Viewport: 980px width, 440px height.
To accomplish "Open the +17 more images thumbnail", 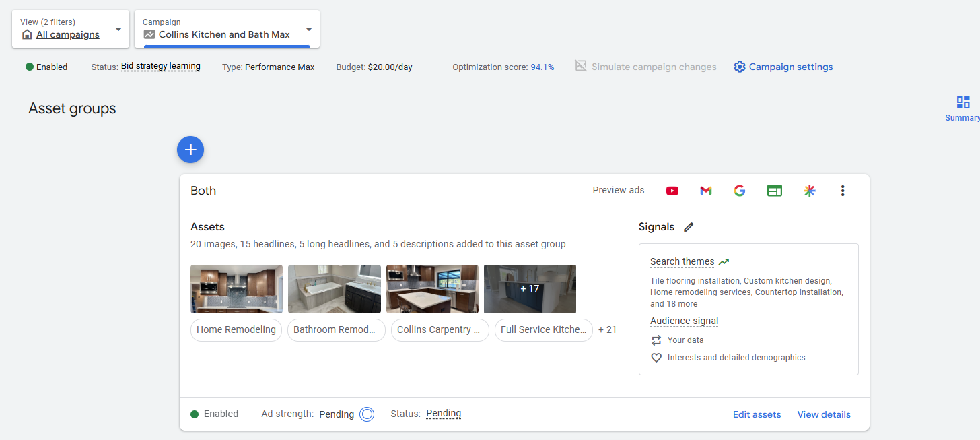I will 530,289.
